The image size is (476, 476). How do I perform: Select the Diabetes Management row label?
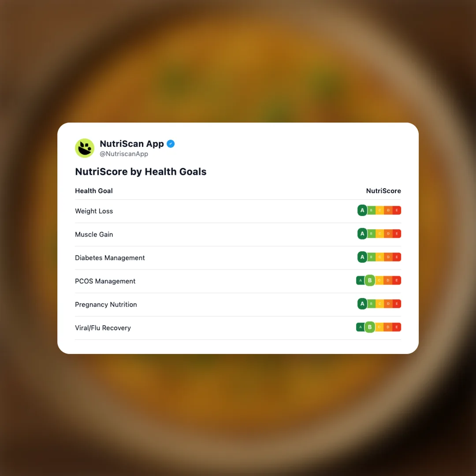point(110,258)
